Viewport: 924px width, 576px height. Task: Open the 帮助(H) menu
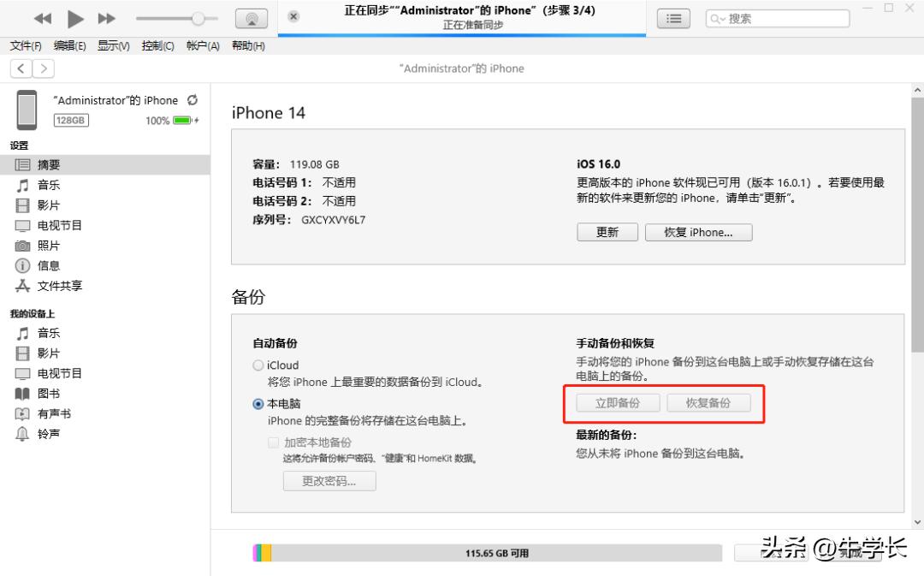pyautogui.click(x=247, y=46)
